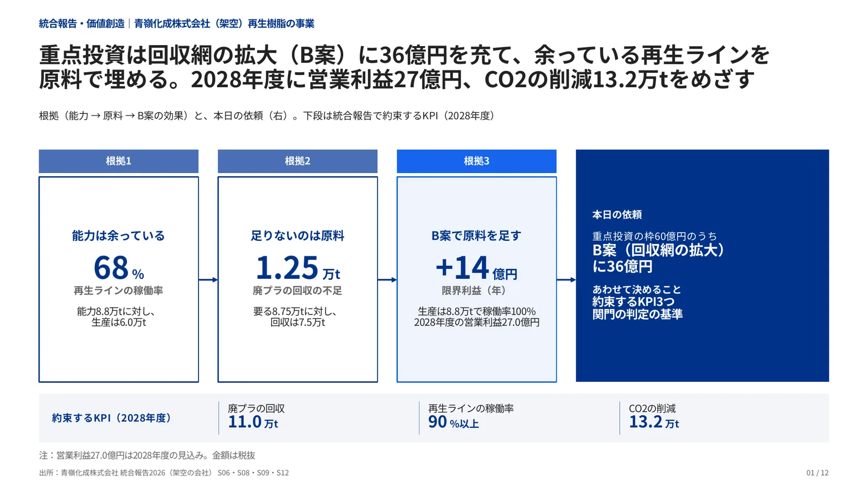This screenshot has width=868, height=488.
Task: Click 本日の依頼 in the blue panel
Action: pyautogui.click(x=617, y=215)
